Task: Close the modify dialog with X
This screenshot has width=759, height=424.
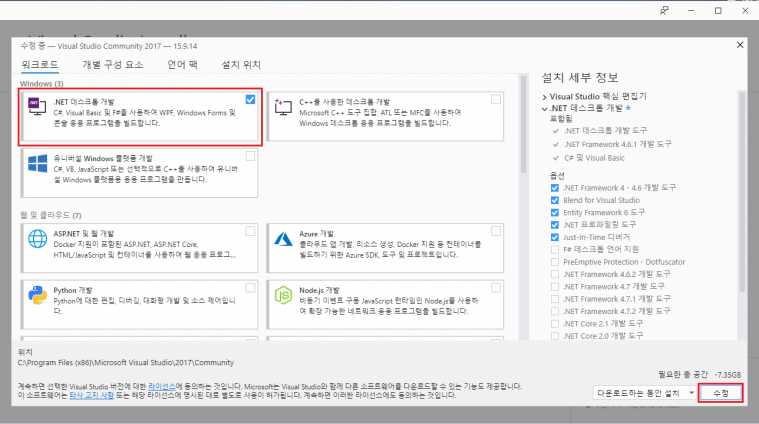Action: click(740, 45)
